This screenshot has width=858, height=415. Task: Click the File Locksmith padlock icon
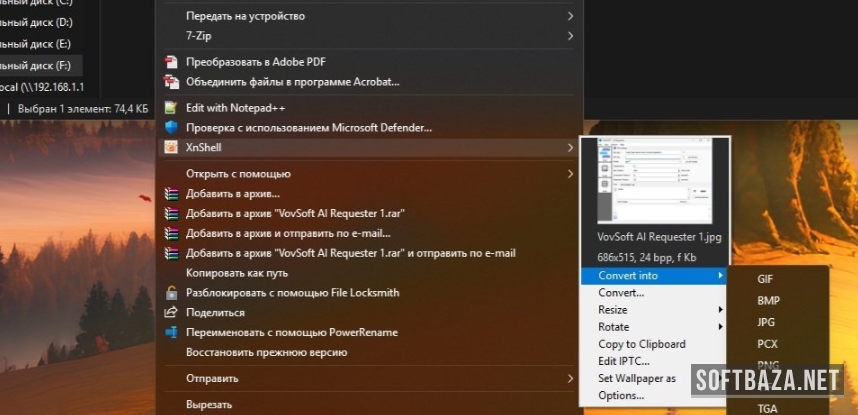tap(171, 292)
